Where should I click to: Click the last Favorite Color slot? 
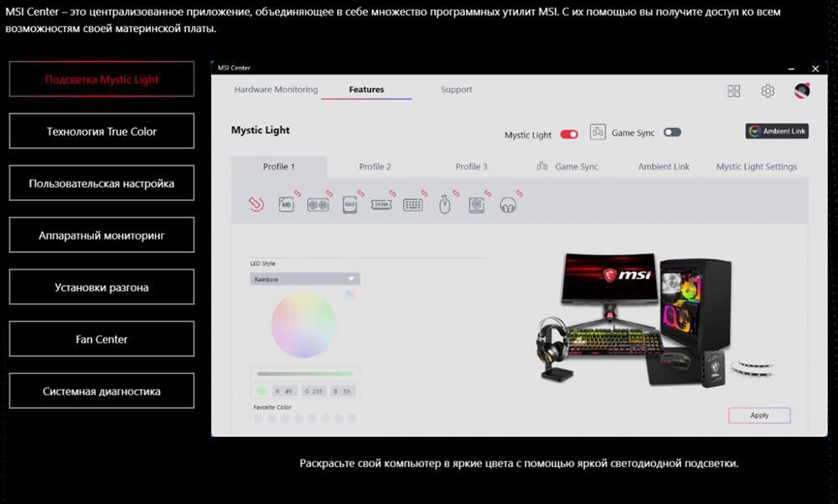coord(352,419)
